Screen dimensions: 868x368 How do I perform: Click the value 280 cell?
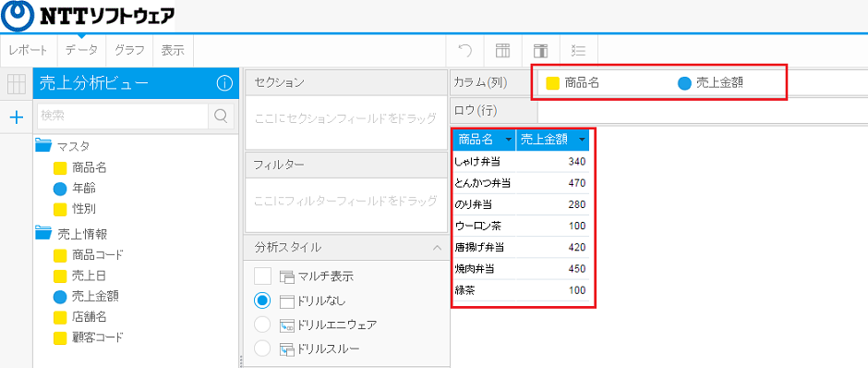click(x=552, y=204)
